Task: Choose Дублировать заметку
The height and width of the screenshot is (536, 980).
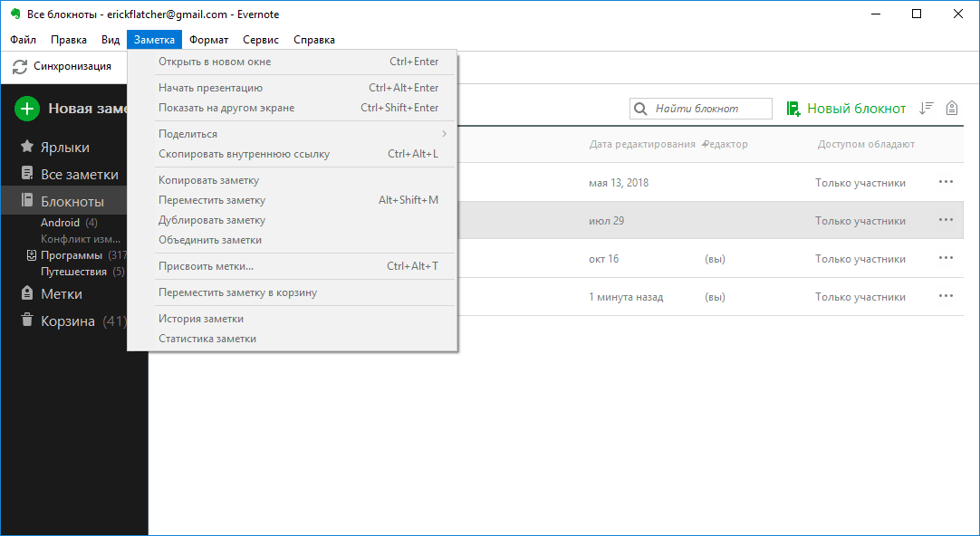Action: pyautogui.click(x=293, y=220)
